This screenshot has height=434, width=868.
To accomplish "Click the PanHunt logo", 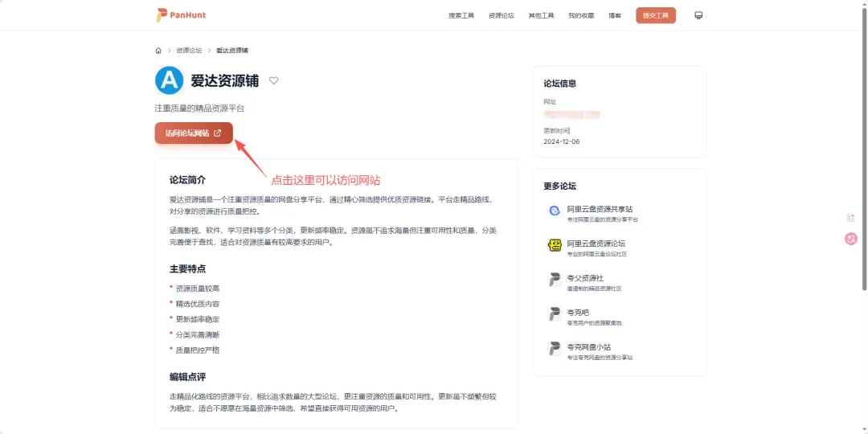I will (181, 15).
